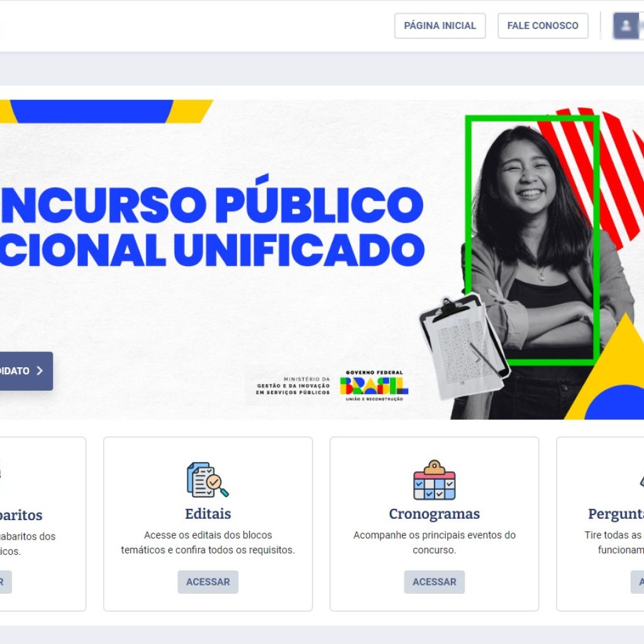
Task: Click the user profile avatar icon
Action: [626, 26]
